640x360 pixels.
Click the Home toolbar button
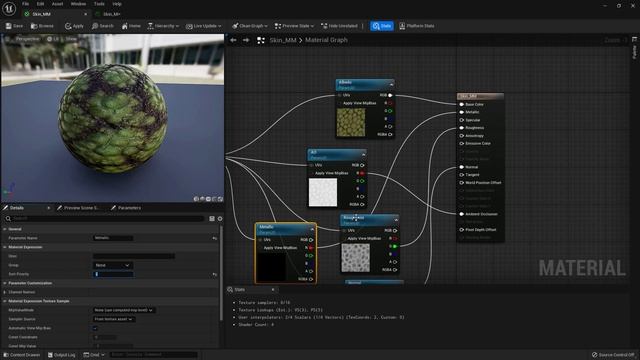tap(131, 26)
